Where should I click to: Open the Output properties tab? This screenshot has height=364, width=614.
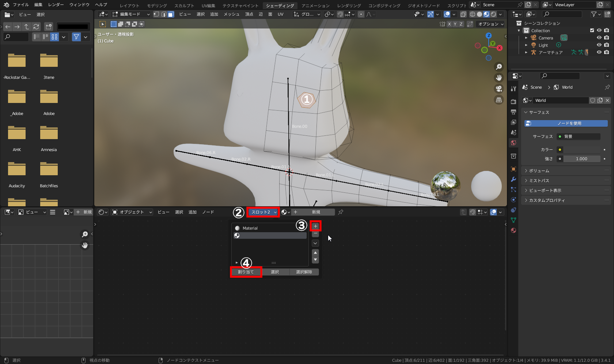tap(513, 112)
